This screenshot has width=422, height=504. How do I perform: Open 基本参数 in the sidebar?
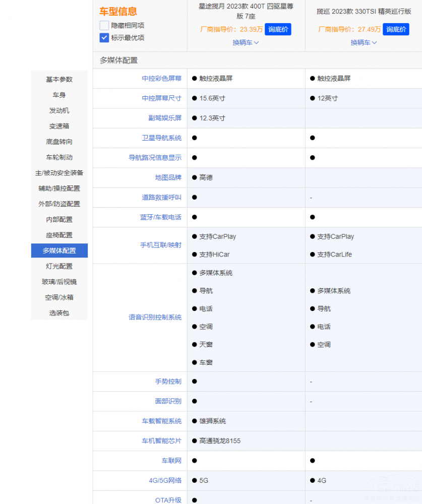coord(59,79)
